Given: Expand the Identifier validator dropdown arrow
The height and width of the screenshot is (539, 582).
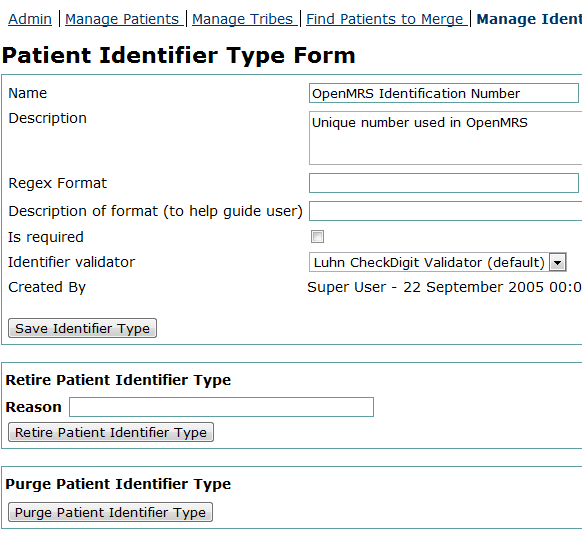Looking at the screenshot, I should (x=558, y=262).
